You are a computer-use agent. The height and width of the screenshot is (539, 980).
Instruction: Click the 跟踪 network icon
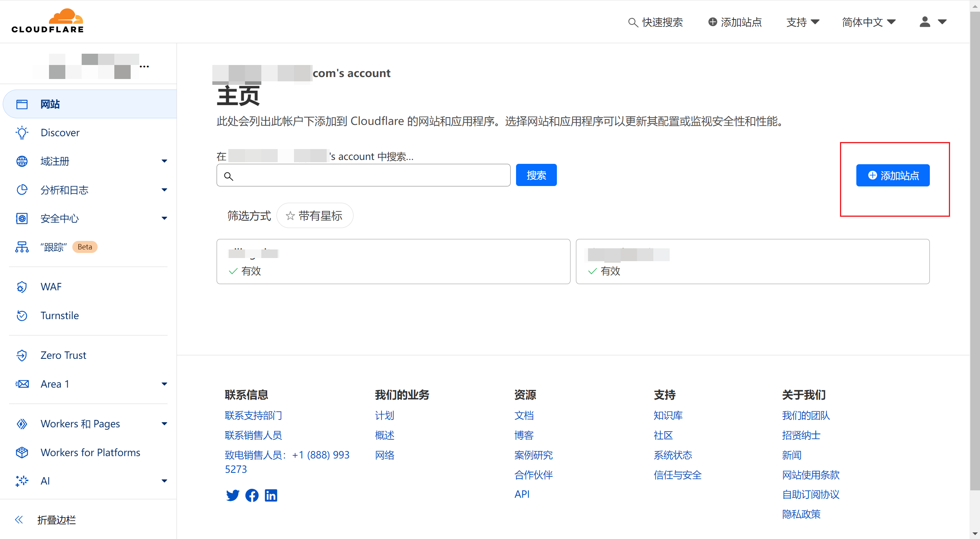click(x=22, y=247)
